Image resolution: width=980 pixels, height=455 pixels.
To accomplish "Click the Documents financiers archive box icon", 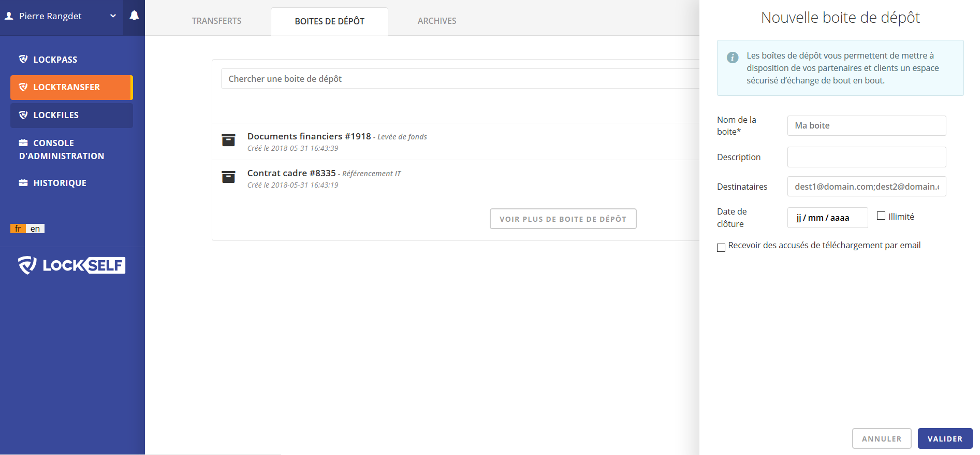I will click(x=228, y=140).
